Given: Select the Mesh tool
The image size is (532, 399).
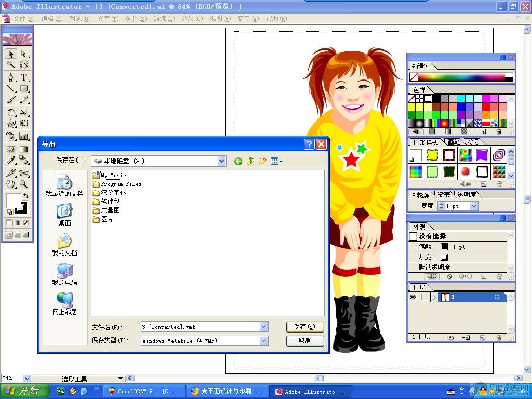Looking at the screenshot, I should pyautogui.click(x=11, y=149).
